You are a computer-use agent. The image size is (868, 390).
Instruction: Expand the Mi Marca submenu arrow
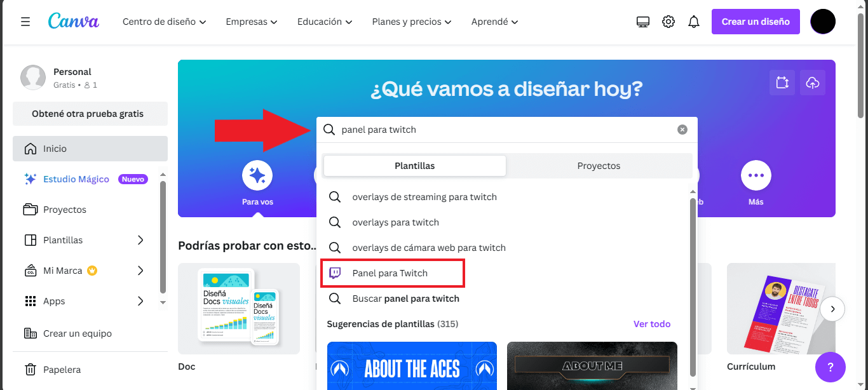[140, 271]
